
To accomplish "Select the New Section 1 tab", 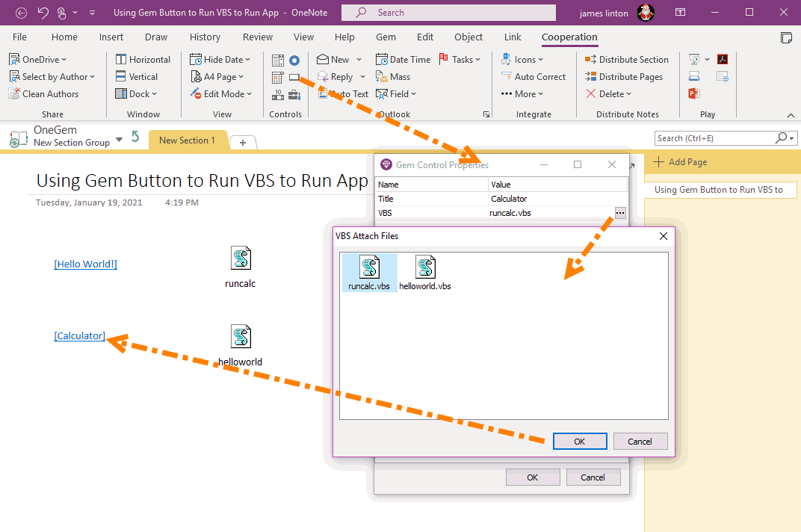I will point(187,140).
